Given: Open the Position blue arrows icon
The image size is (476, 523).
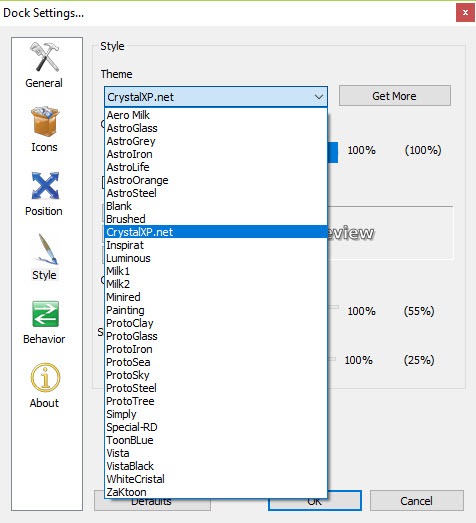Looking at the screenshot, I should click(x=45, y=185).
